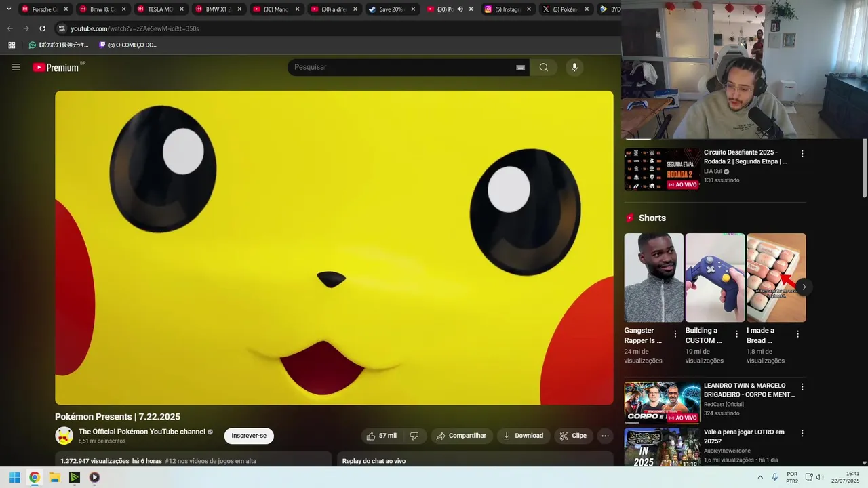Open The Official Pokémon YouTube channel link
The height and width of the screenshot is (488, 868).
tap(142, 432)
